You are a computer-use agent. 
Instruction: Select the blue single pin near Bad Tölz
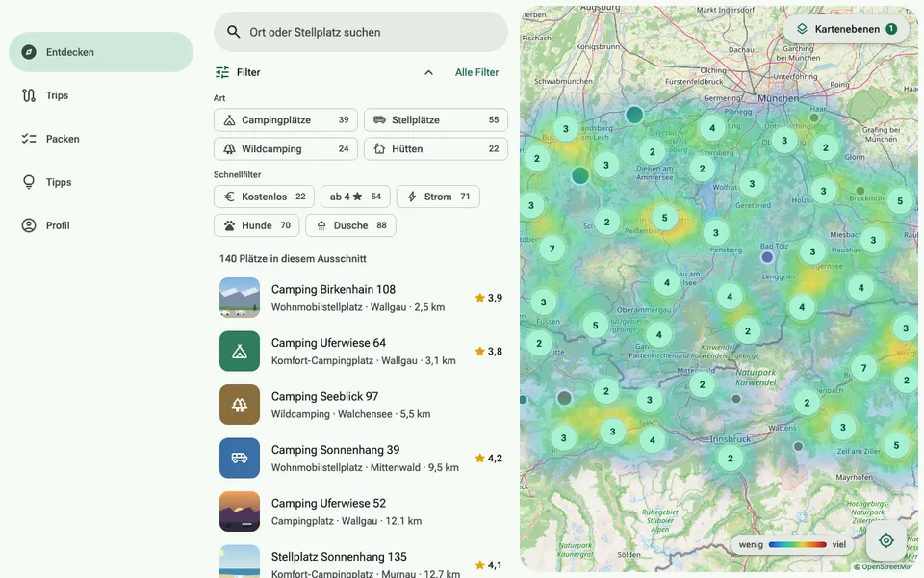click(767, 257)
